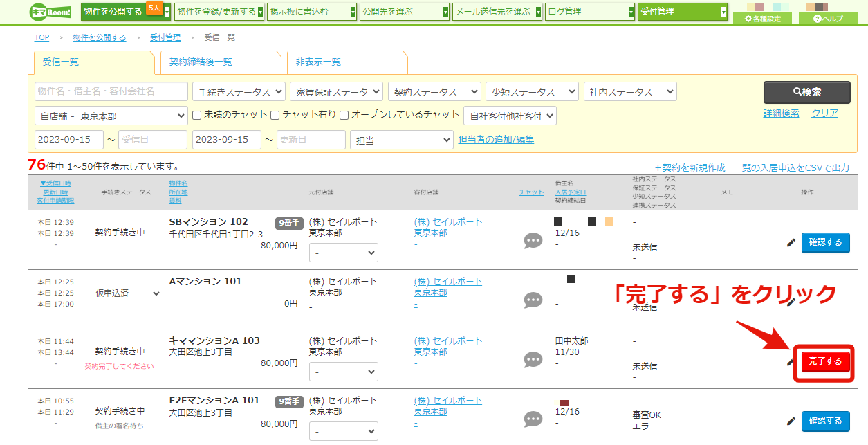Click 確認する for E2EマンションA 101
The height and width of the screenshot is (445, 868).
[825, 421]
